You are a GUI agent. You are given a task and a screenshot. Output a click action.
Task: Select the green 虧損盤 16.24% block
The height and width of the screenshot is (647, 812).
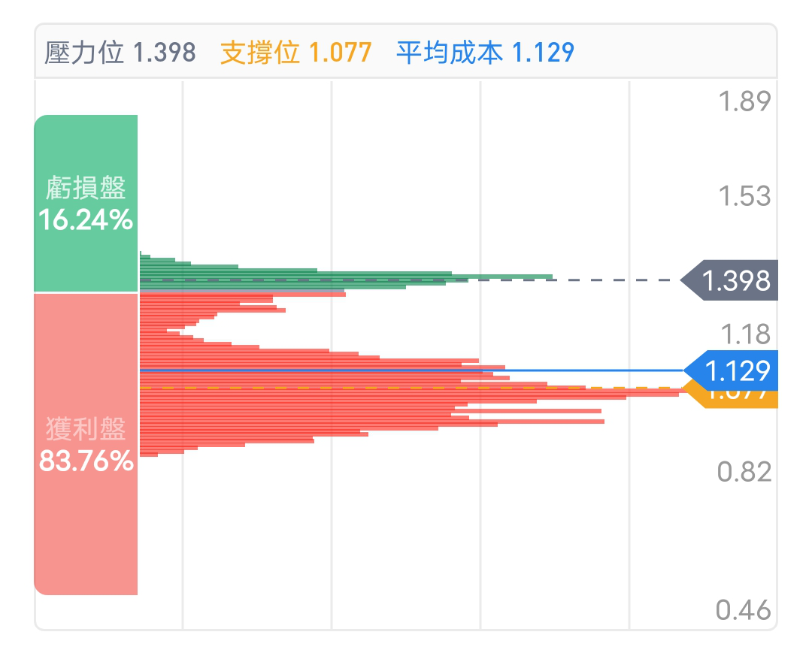[x=86, y=204]
